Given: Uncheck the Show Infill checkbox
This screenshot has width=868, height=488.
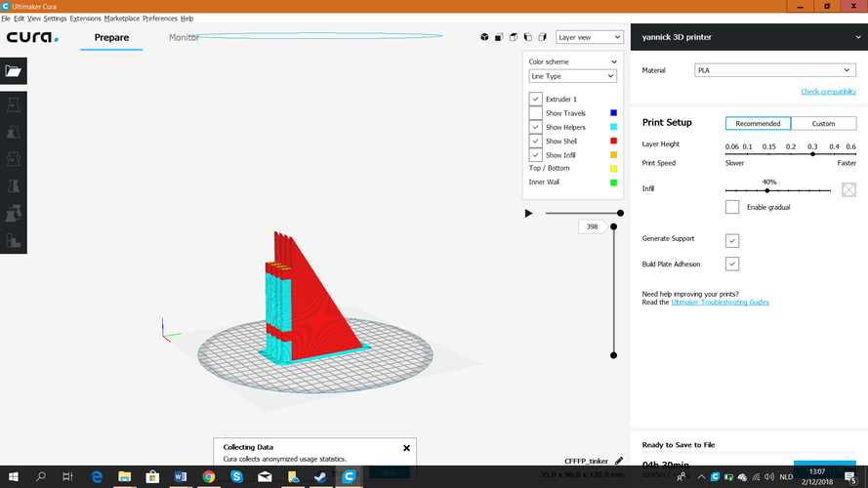Looking at the screenshot, I should 535,155.
